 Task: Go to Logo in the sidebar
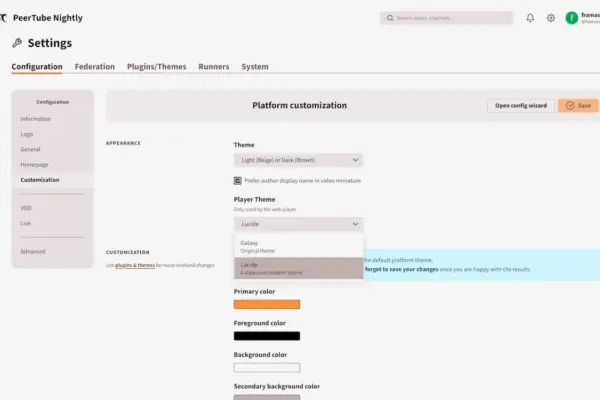pos(27,134)
